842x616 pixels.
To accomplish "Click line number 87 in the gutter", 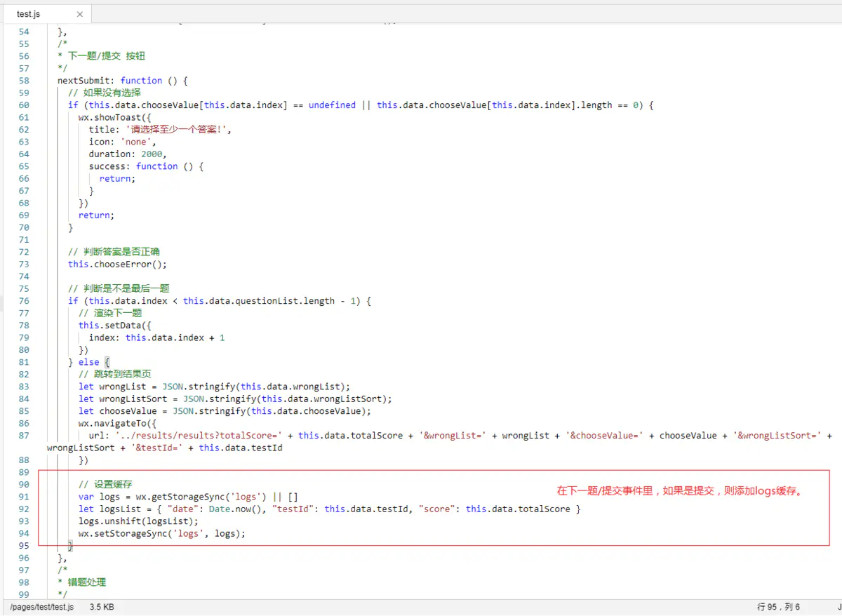I will tap(23, 436).
